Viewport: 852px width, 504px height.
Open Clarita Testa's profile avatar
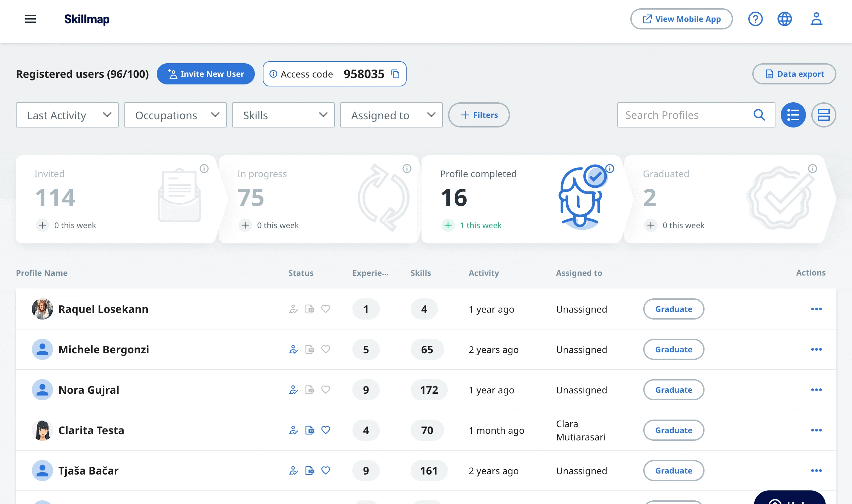coord(42,430)
